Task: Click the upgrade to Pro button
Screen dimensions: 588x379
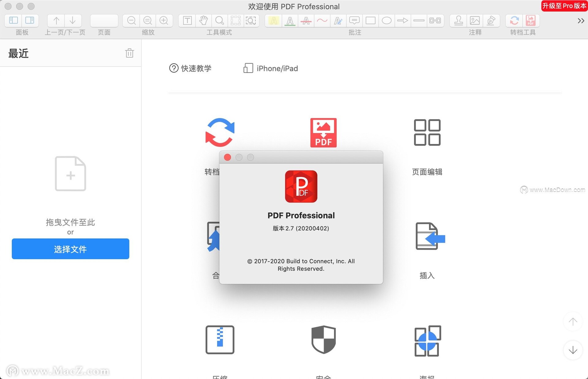Action: (x=564, y=6)
